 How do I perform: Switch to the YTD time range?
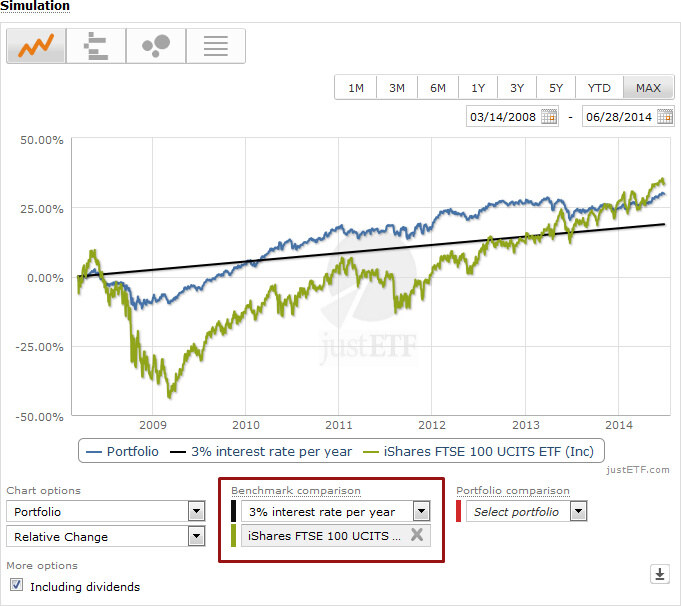pos(599,88)
